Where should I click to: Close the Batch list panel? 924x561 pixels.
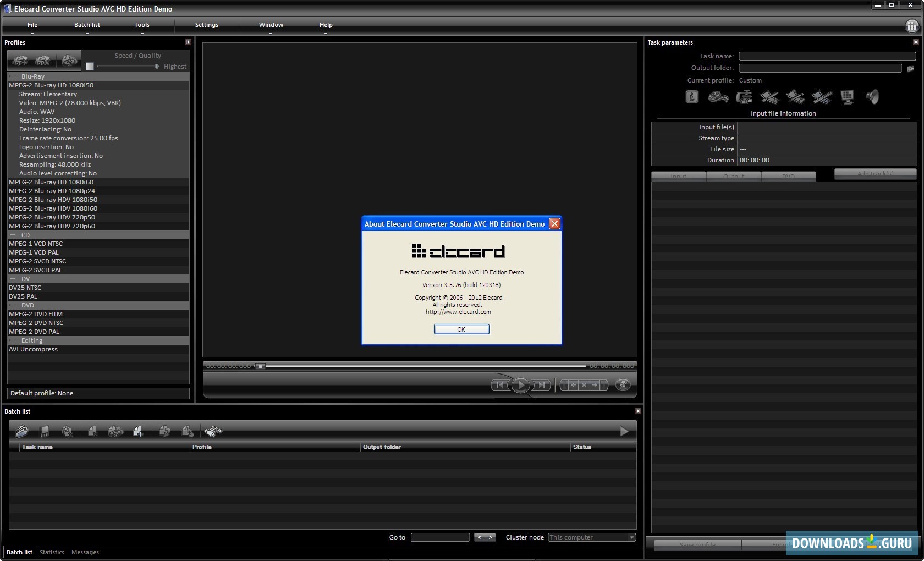[637, 411]
